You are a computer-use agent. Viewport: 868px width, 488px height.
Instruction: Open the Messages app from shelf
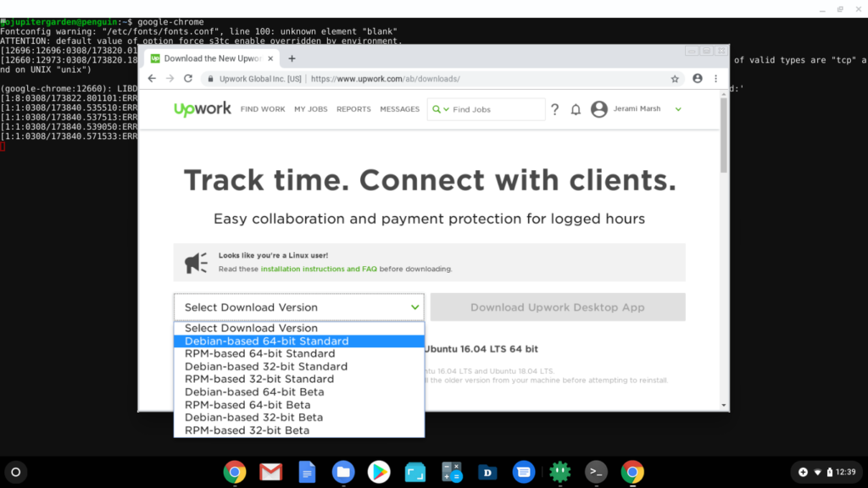pyautogui.click(x=524, y=472)
